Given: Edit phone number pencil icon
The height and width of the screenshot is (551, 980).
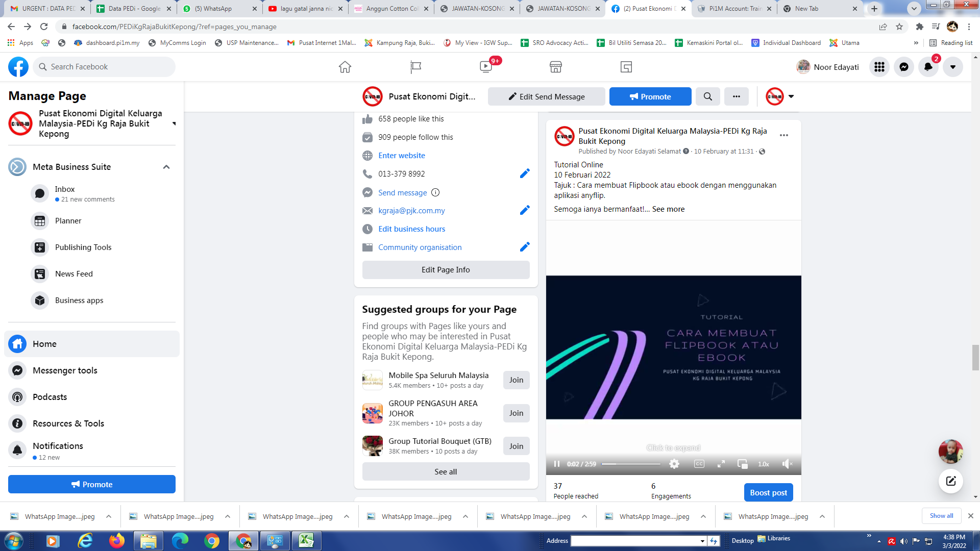Looking at the screenshot, I should [524, 174].
